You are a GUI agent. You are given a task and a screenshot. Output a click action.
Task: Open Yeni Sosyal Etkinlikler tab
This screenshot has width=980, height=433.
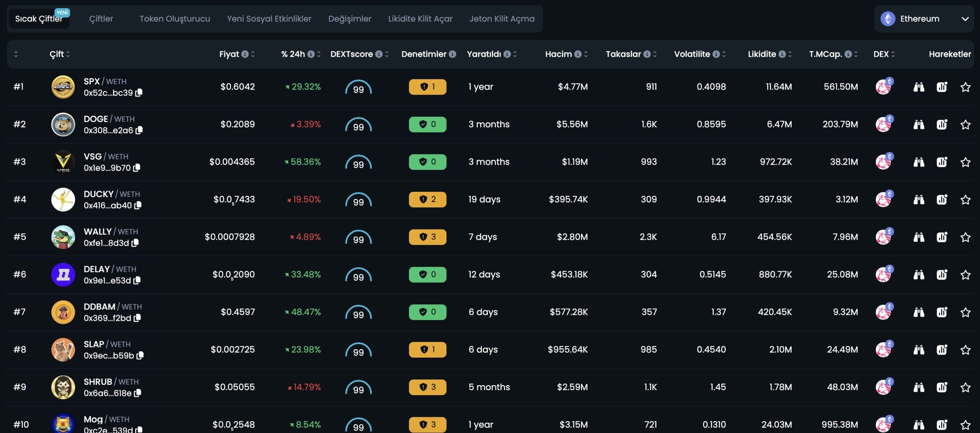(x=269, y=19)
